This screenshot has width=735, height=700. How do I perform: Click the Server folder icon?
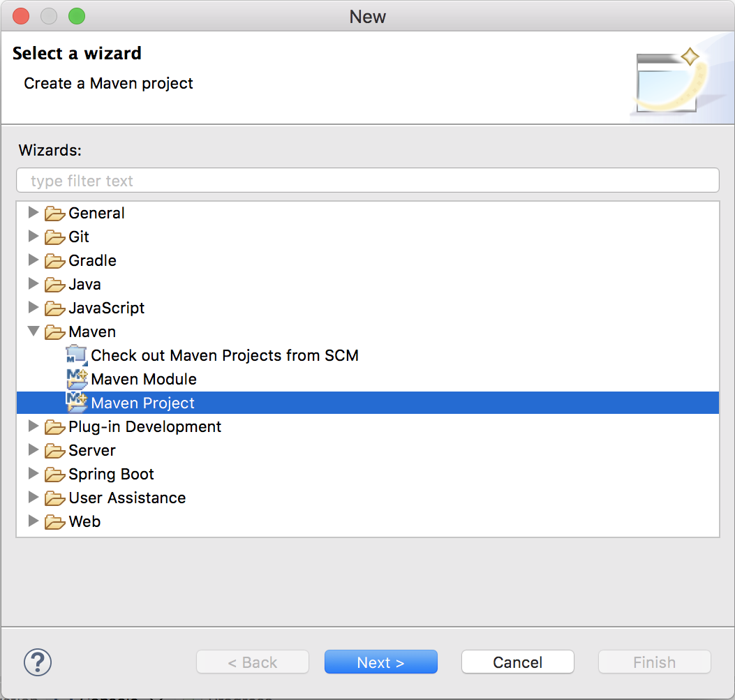click(55, 451)
